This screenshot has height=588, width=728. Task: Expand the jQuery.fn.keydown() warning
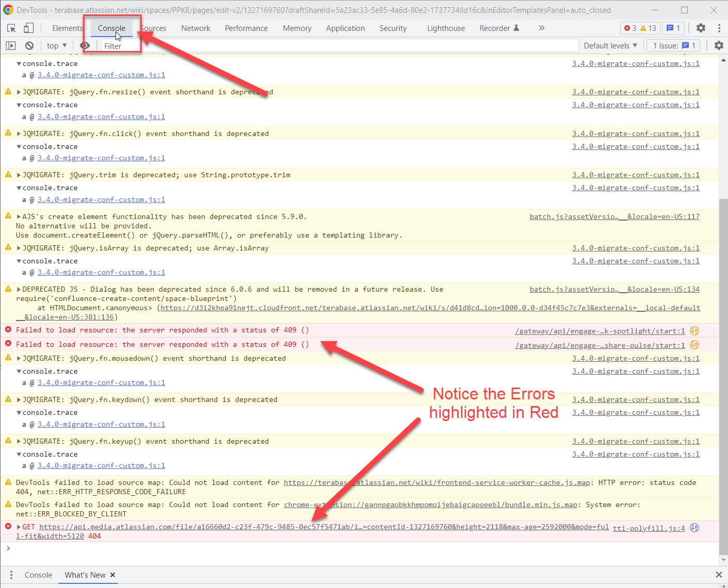coord(19,399)
